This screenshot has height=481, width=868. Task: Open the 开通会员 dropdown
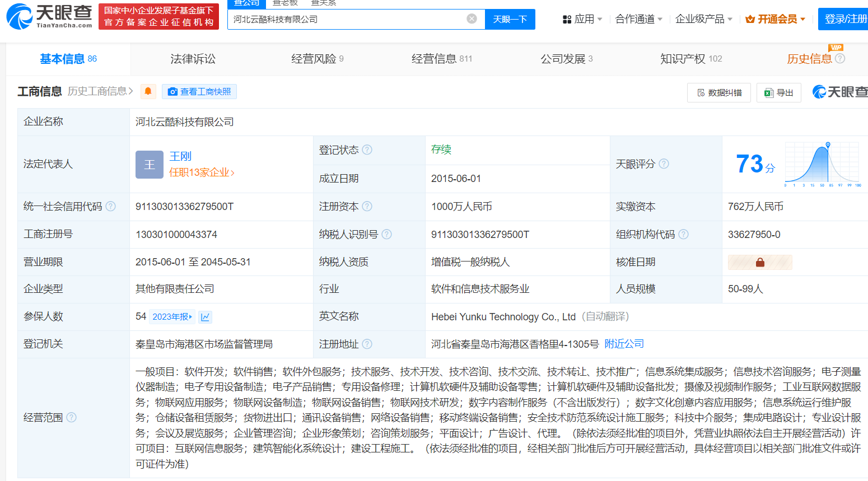click(x=776, y=19)
